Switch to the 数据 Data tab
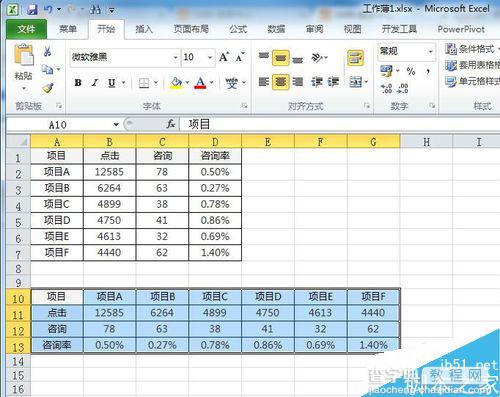Screen dimensions: 500x397 (276, 29)
